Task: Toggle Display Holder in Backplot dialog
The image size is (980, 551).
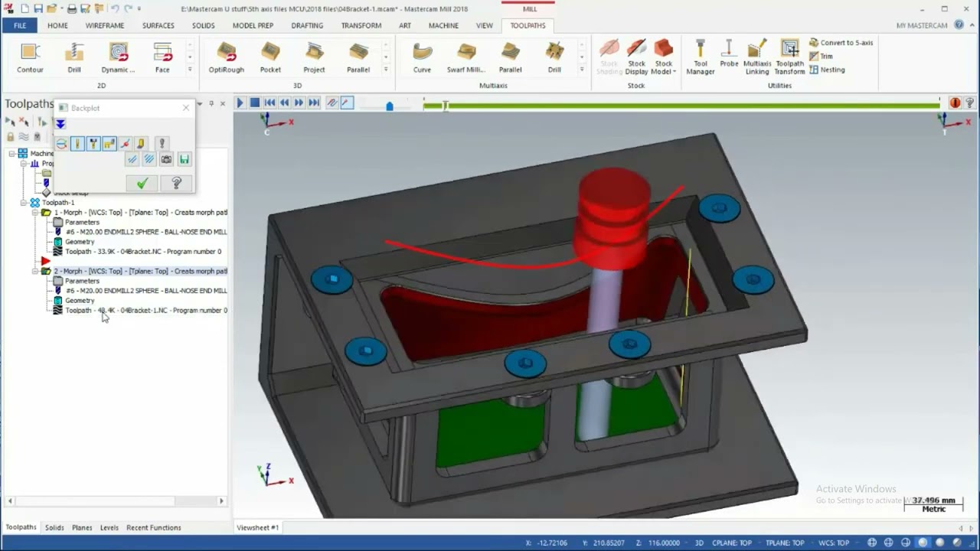Action: coord(93,143)
